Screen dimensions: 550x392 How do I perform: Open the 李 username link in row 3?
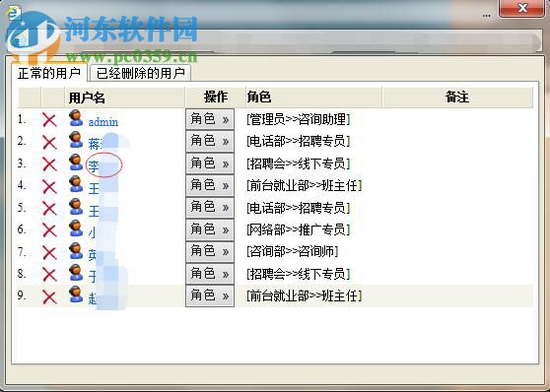[x=94, y=165]
